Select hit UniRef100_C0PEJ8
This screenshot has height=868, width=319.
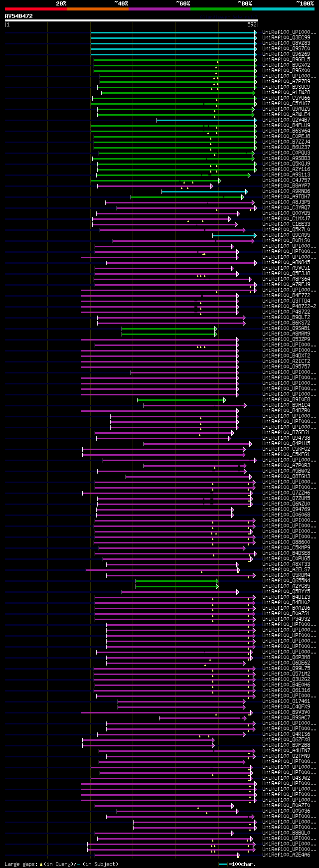(x=286, y=136)
